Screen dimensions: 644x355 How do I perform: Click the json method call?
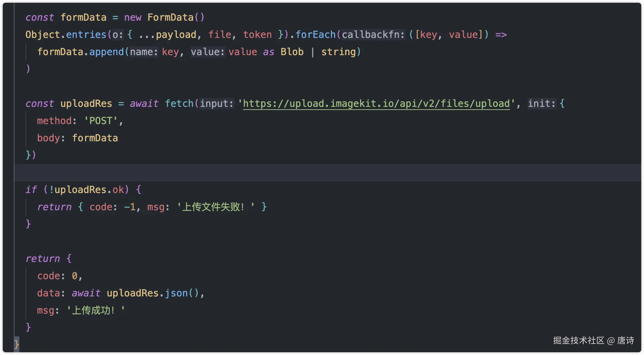(176, 293)
